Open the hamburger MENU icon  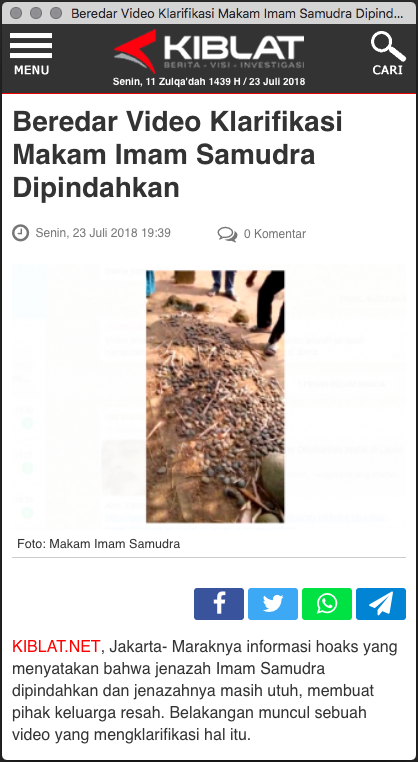tap(31, 45)
